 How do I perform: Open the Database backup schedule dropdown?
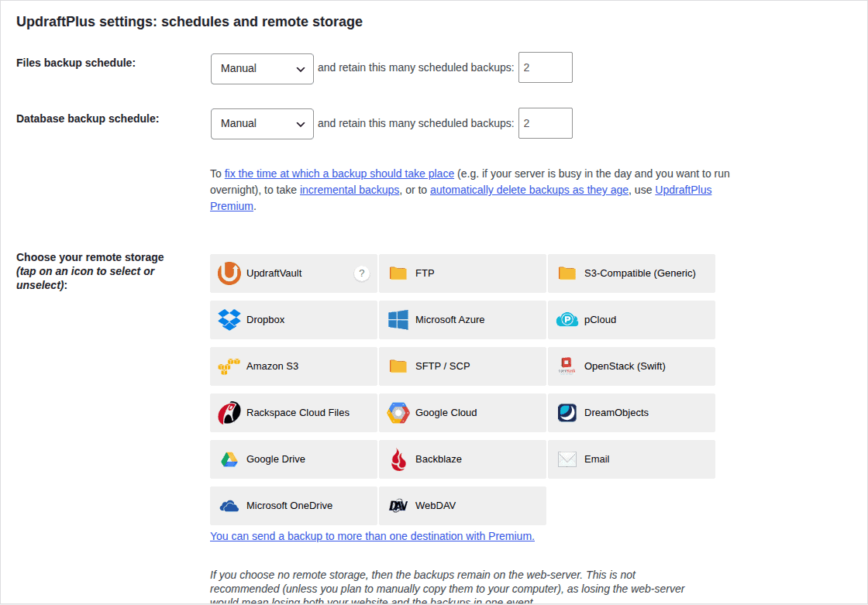(262, 123)
